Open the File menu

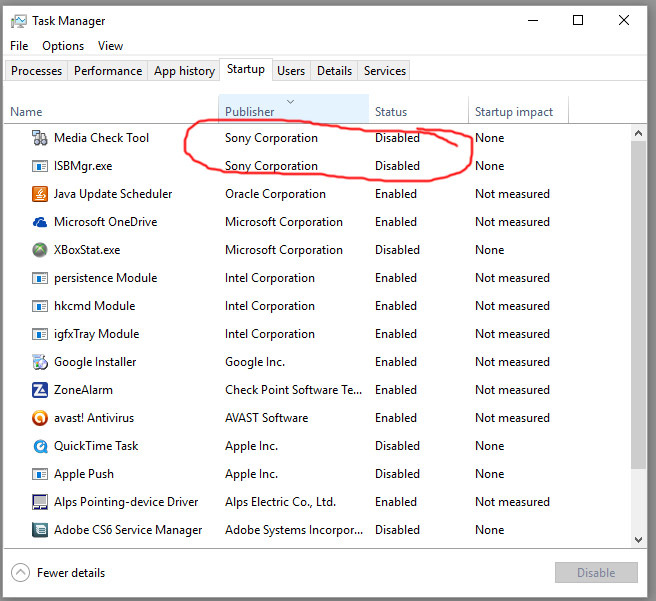(x=19, y=46)
